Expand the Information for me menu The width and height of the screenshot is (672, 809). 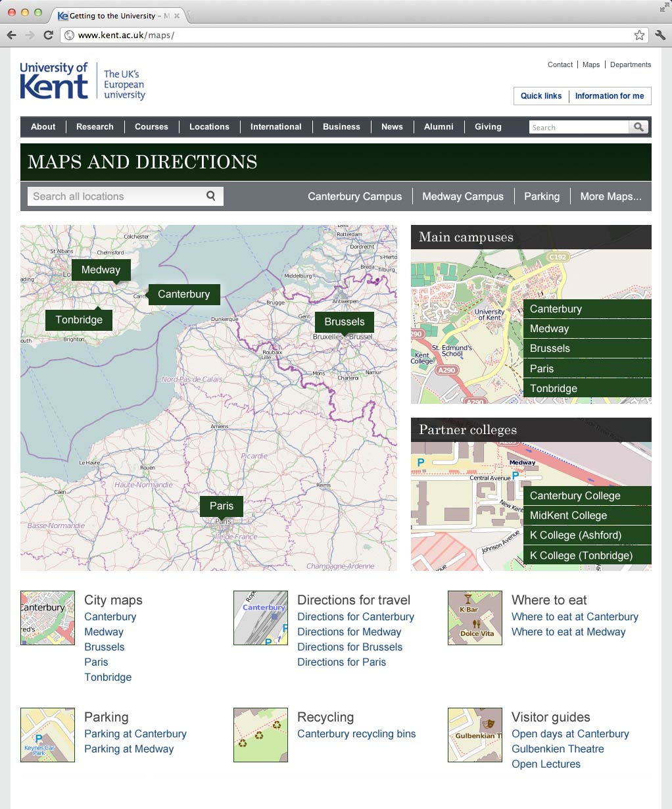[x=610, y=96]
